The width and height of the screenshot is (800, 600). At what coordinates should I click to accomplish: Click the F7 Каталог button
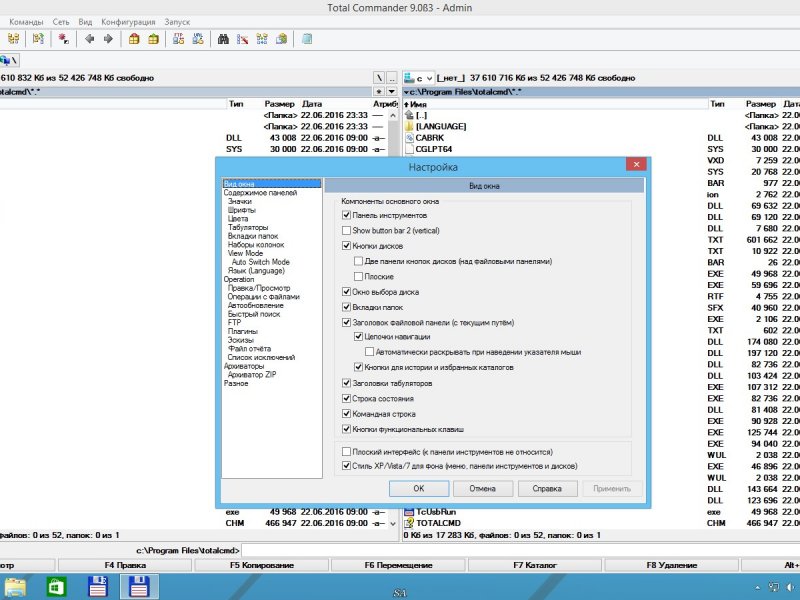coord(535,565)
